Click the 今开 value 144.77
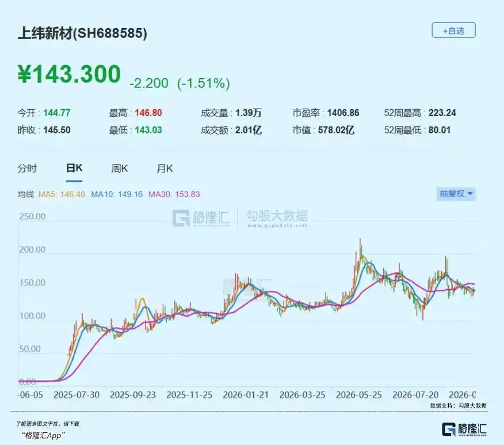The width and height of the screenshot is (504, 445). tap(57, 113)
